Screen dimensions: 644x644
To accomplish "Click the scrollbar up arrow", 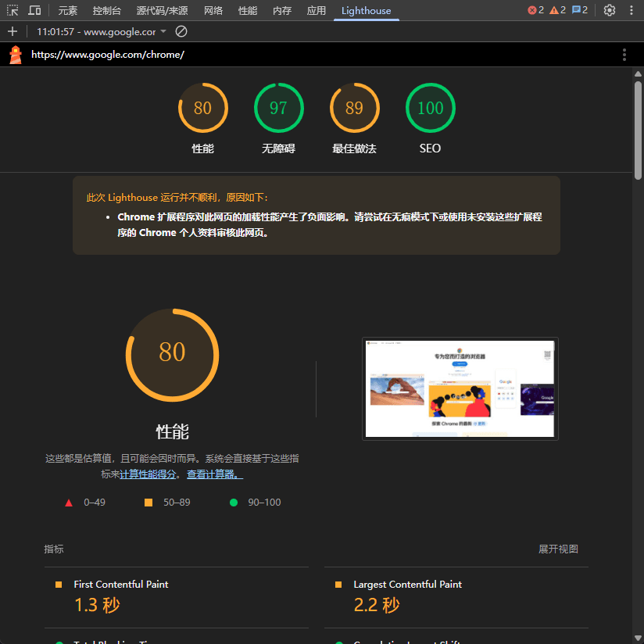I will [638, 74].
